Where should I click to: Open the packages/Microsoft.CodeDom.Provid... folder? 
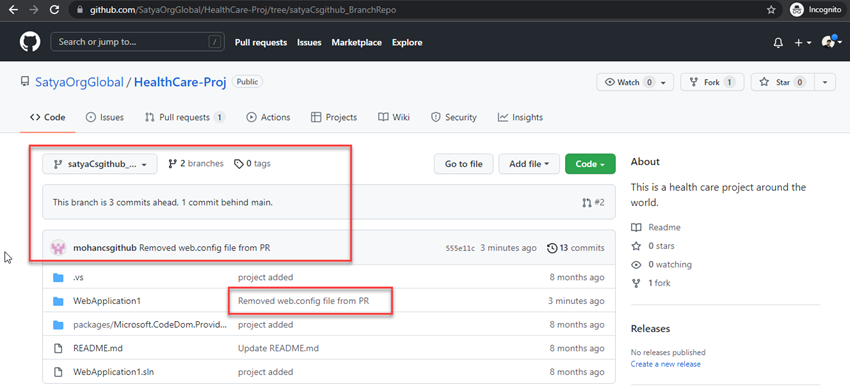click(150, 325)
